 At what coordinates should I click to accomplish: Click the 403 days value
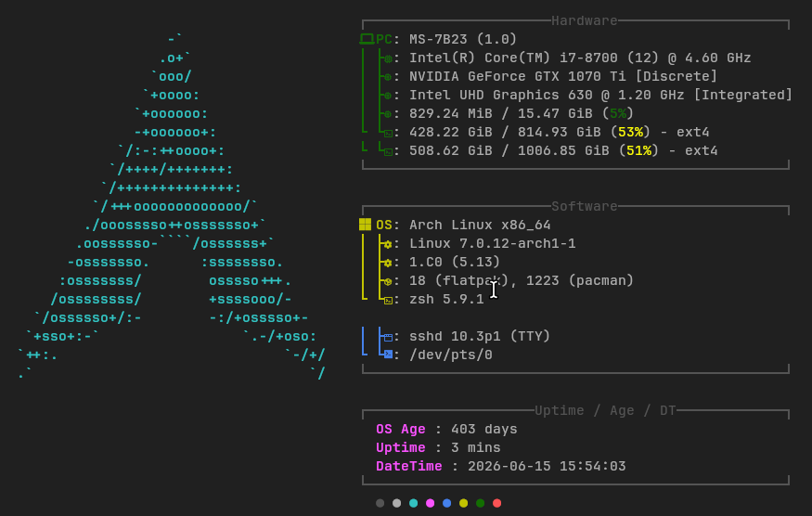(x=484, y=430)
